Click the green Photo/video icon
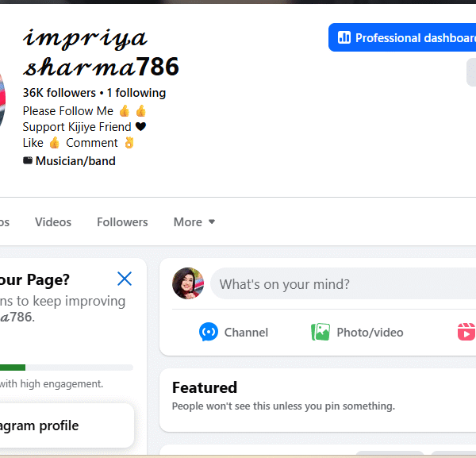 click(x=321, y=332)
